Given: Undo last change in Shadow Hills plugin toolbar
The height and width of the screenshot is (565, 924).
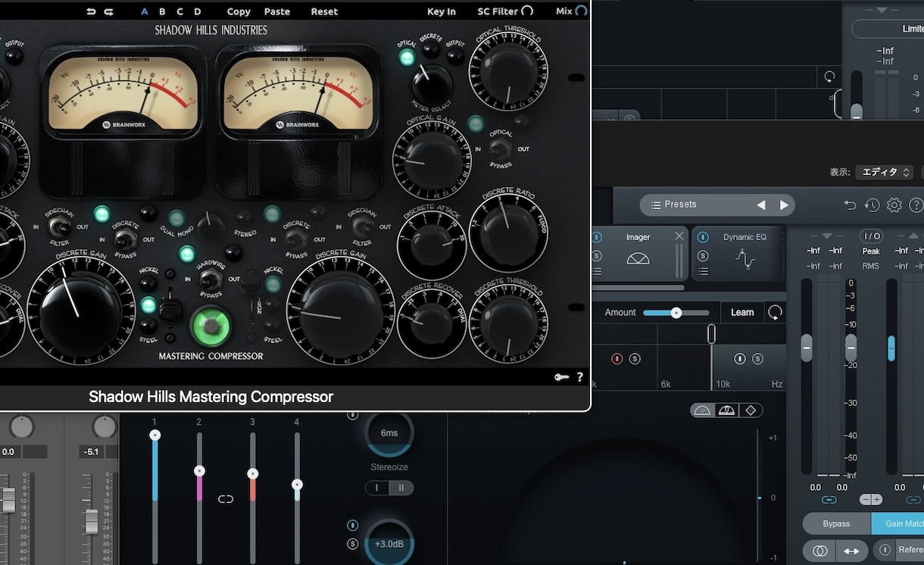Looking at the screenshot, I should (x=92, y=11).
